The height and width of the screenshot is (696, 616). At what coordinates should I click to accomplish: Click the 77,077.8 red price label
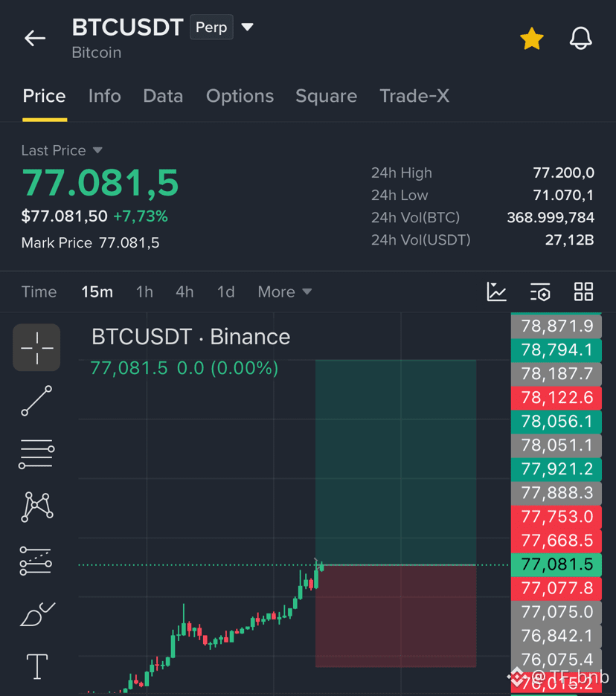(556, 589)
